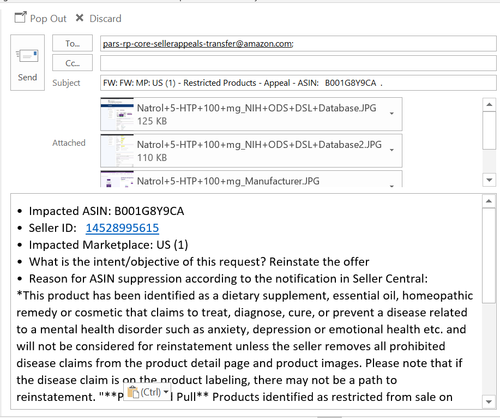Expand dropdown for Database2.JPG 110 KB attachment
Viewport: 500px width, 418px height.
[x=392, y=150]
